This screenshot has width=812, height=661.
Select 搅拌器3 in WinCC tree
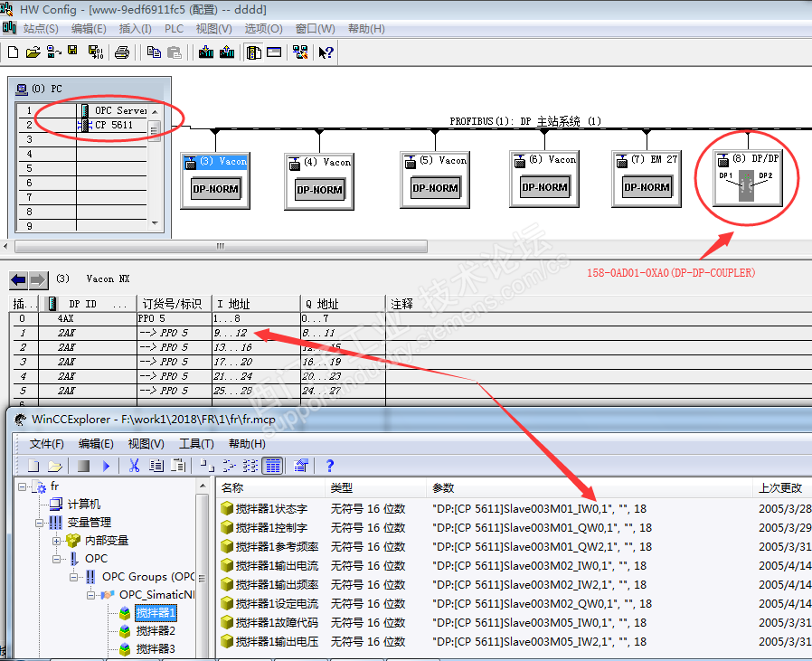(x=156, y=649)
